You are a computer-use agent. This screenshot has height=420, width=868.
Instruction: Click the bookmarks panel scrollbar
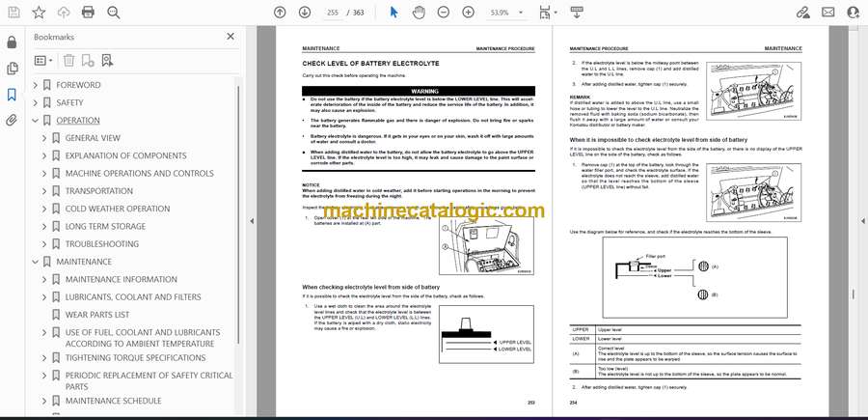[238, 213]
